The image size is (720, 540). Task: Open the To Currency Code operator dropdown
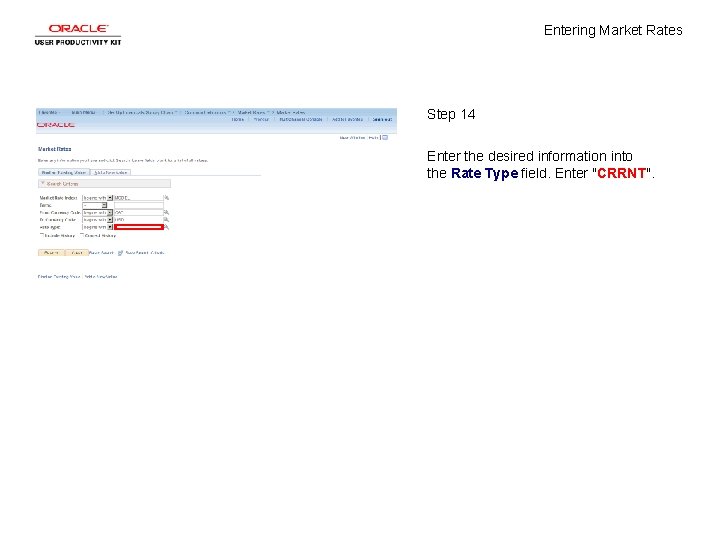click(x=110, y=220)
